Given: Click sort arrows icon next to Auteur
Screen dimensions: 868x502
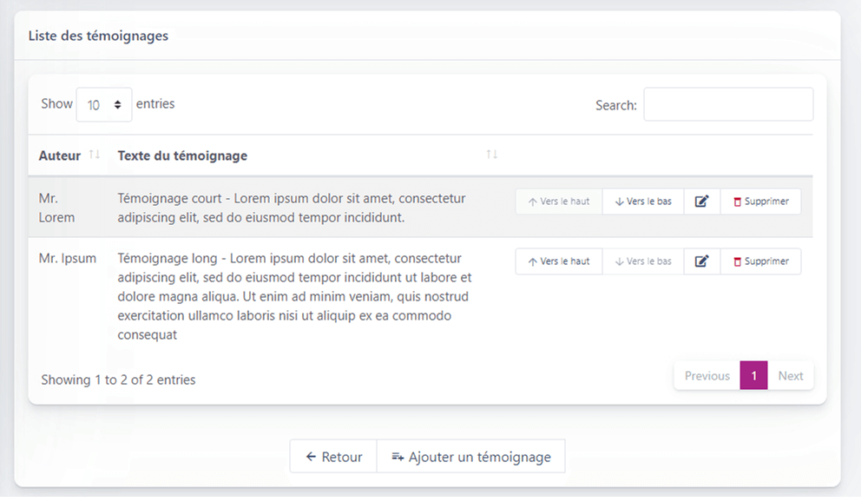Looking at the screenshot, I should pyautogui.click(x=95, y=155).
